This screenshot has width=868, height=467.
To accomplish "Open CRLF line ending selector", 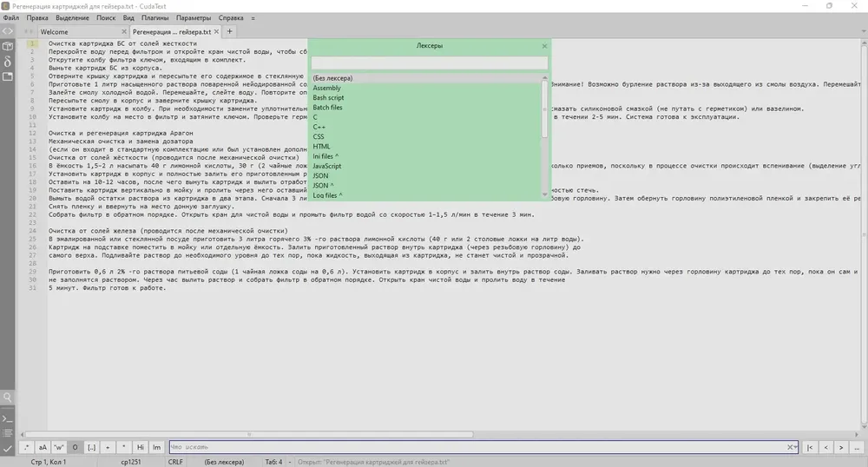I will pos(175,462).
